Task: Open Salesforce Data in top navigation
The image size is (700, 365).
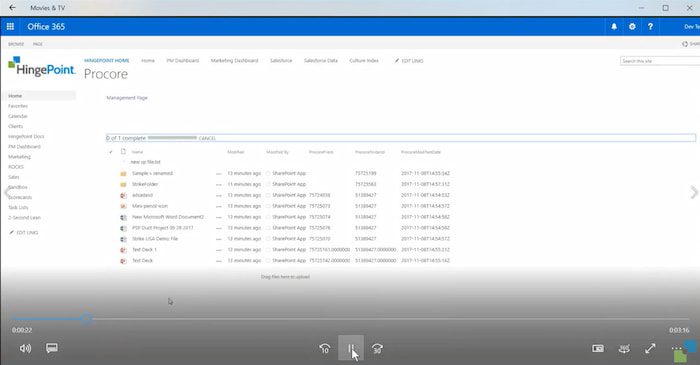Action: tap(321, 61)
